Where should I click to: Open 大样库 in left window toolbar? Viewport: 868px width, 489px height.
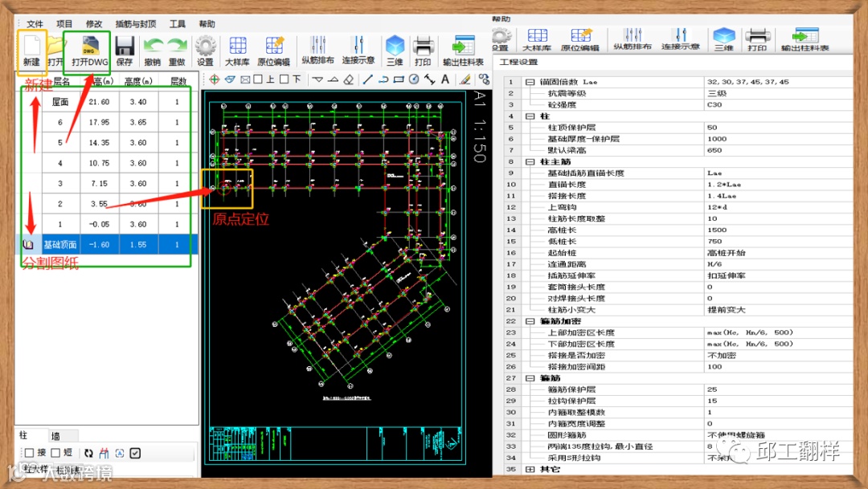[x=237, y=51]
